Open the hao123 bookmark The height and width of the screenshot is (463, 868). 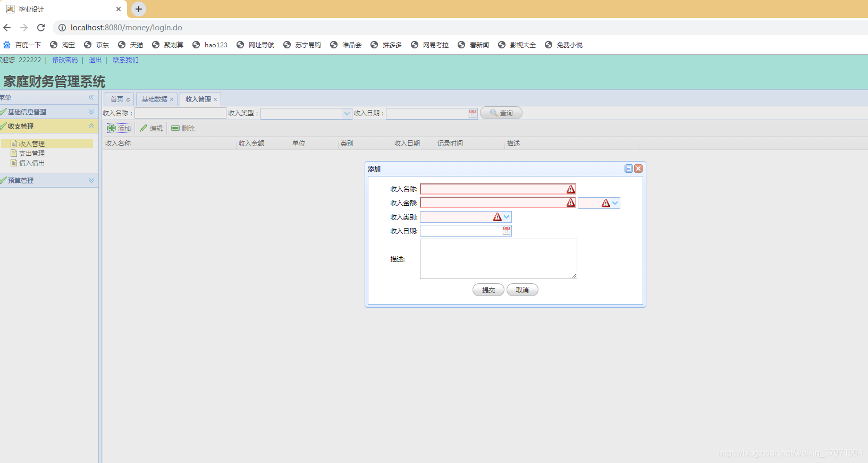coord(210,45)
